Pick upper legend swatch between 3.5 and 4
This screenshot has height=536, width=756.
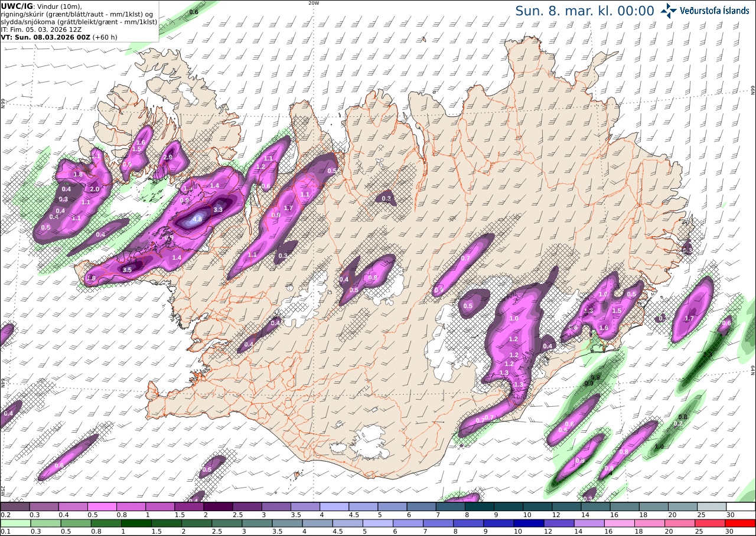(x=305, y=506)
